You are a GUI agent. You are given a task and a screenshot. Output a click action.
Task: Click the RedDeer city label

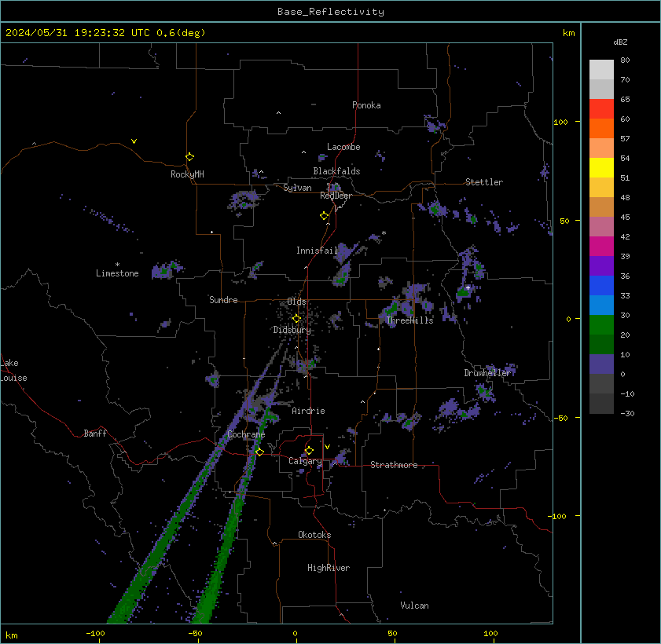tap(336, 196)
